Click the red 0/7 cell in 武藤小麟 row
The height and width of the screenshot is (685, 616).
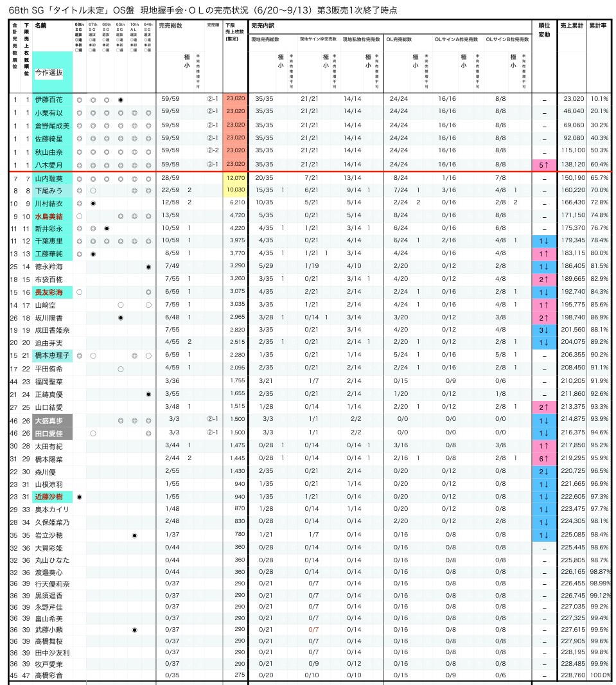(x=313, y=630)
